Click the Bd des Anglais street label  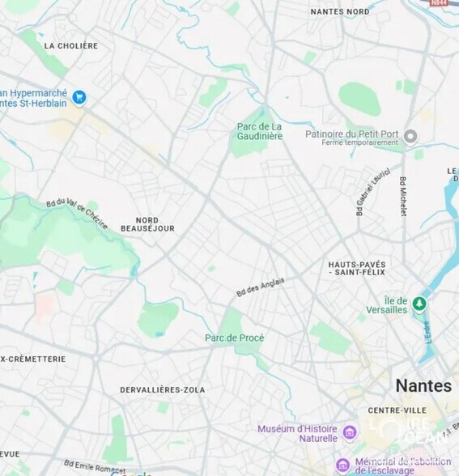coord(261,287)
